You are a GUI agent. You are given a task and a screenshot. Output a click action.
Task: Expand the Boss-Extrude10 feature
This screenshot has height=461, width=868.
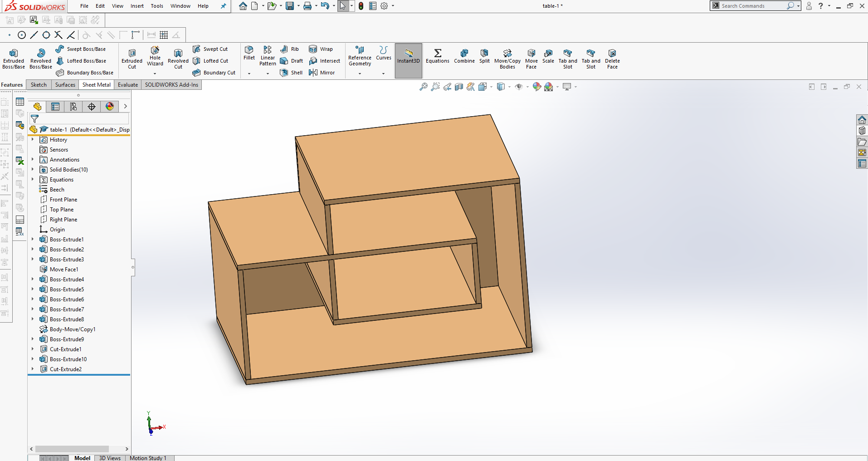pos(33,359)
